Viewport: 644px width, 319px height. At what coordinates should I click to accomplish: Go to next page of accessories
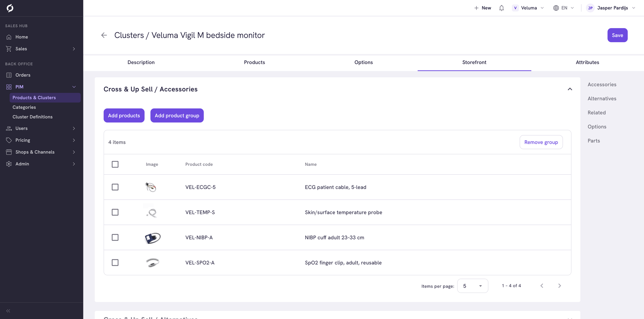pyautogui.click(x=560, y=286)
